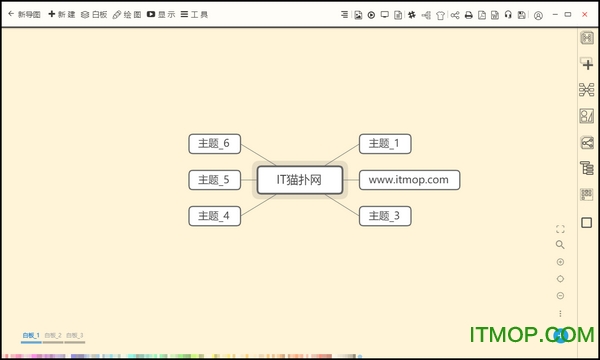
Task: Click the mind map layout icon in sidebar
Action: 587,90
